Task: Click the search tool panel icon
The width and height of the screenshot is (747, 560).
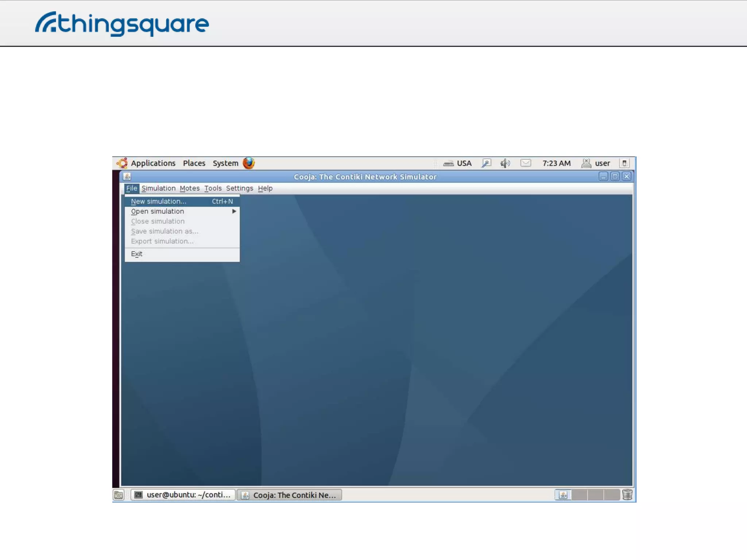Action: tap(487, 163)
